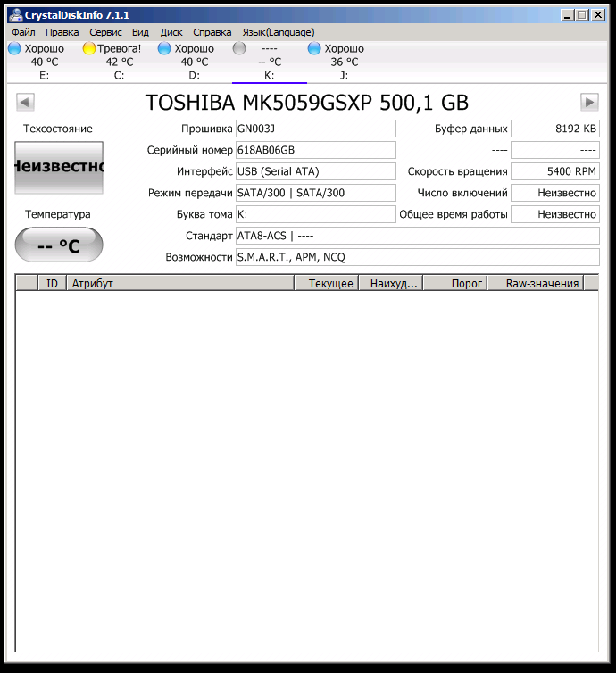Minimize the CrystalDiskInfo window
Image resolution: width=616 pixels, height=673 pixels.
(x=568, y=15)
